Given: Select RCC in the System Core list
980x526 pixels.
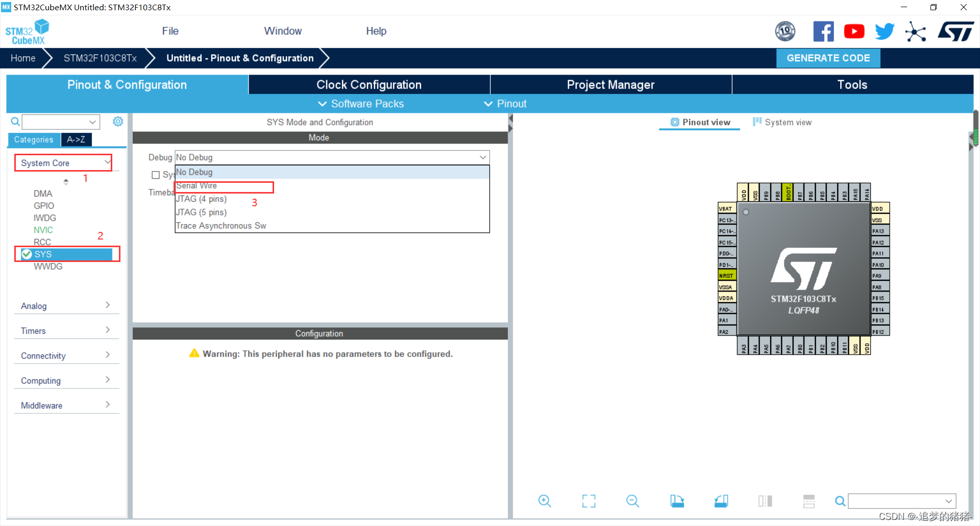Looking at the screenshot, I should click(x=42, y=242).
